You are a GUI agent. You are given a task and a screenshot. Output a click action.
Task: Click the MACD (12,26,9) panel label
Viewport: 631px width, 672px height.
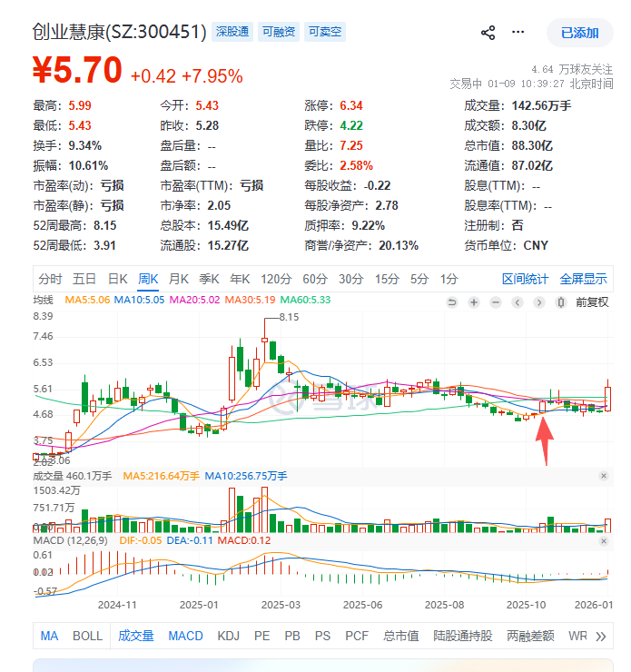pos(70,540)
